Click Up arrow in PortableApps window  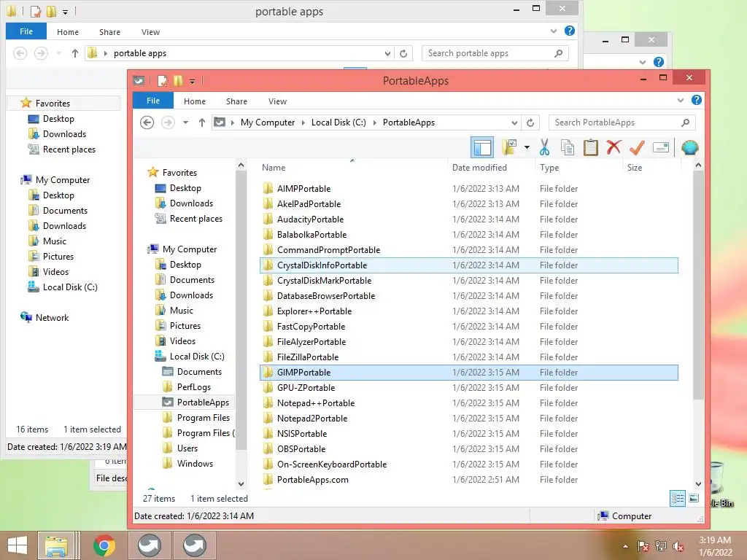pyautogui.click(x=202, y=122)
